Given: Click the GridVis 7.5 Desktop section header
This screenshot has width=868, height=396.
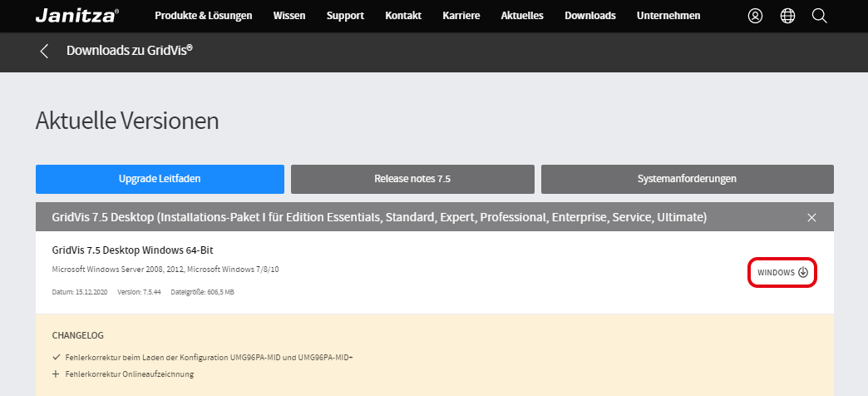Looking at the screenshot, I should pos(435,216).
